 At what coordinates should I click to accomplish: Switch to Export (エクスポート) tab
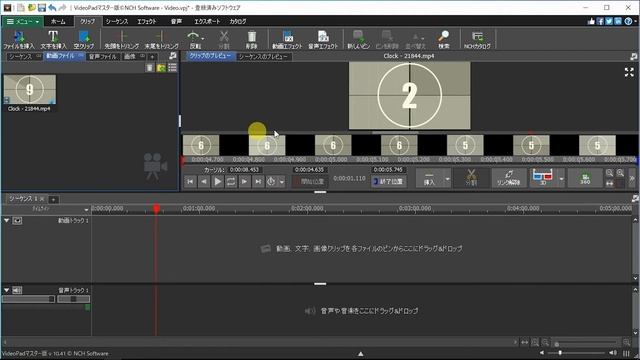pyautogui.click(x=207, y=21)
